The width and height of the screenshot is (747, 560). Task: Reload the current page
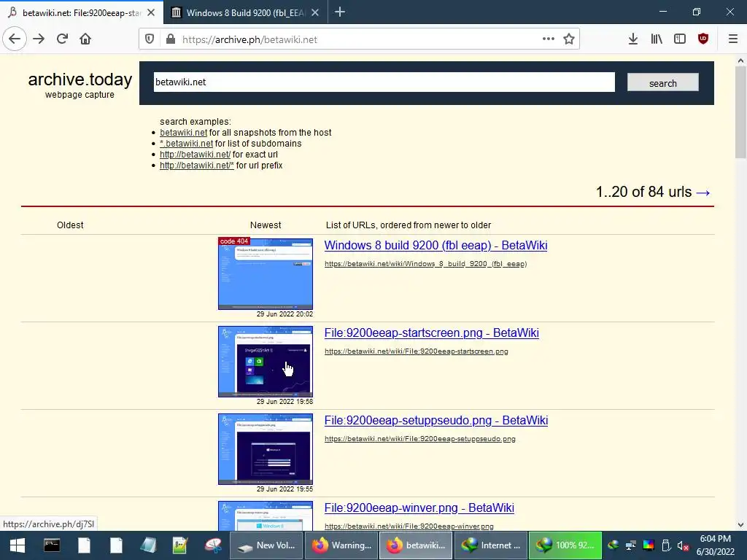(x=62, y=39)
